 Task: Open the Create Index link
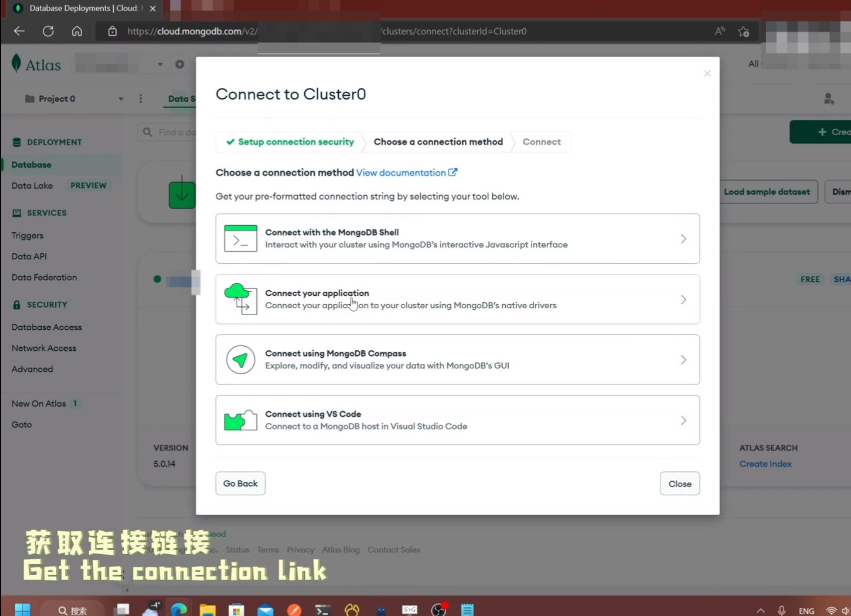point(765,464)
